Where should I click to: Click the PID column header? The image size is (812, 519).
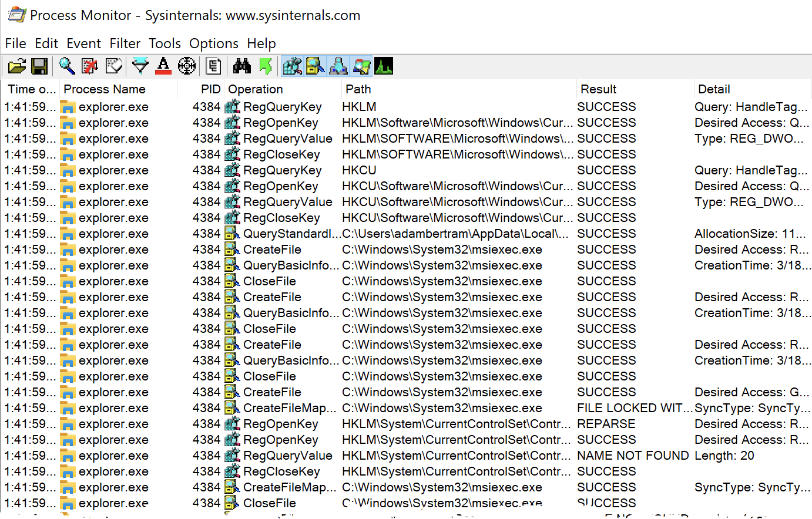pos(201,89)
